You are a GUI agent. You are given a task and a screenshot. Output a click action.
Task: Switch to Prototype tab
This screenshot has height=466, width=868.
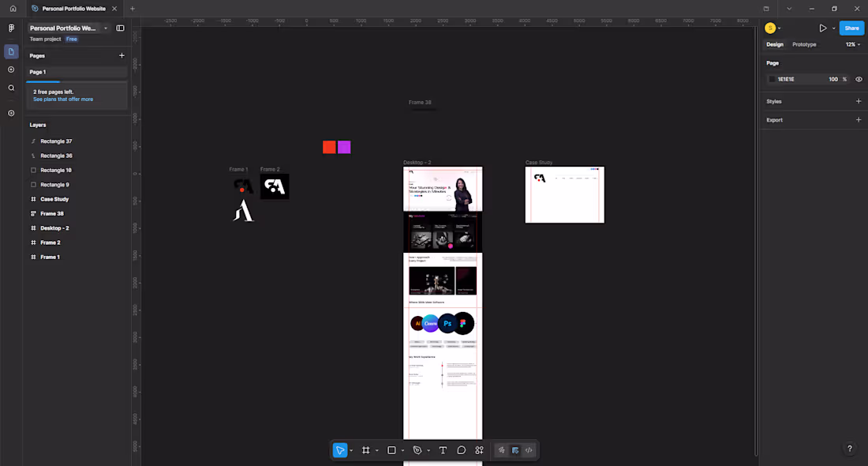[x=804, y=44]
